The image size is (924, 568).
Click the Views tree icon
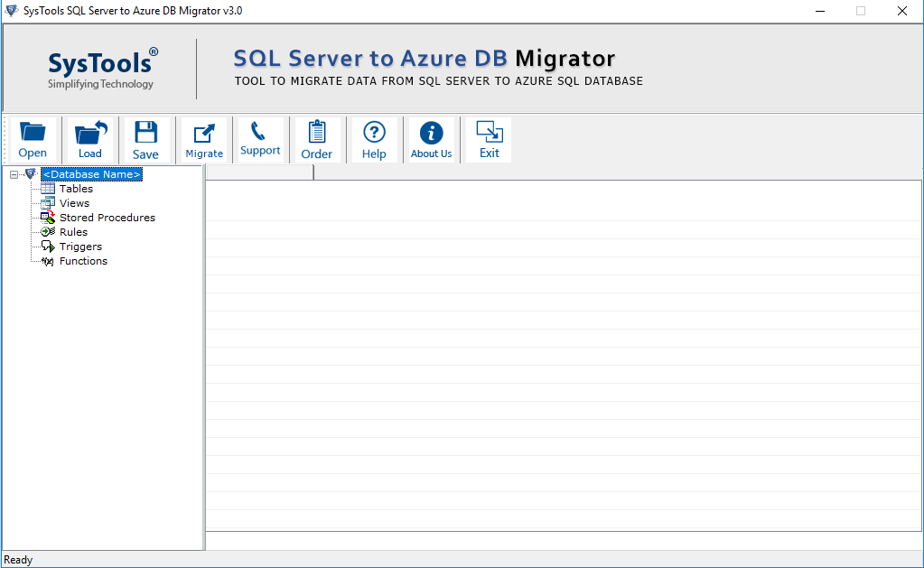pos(48,203)
